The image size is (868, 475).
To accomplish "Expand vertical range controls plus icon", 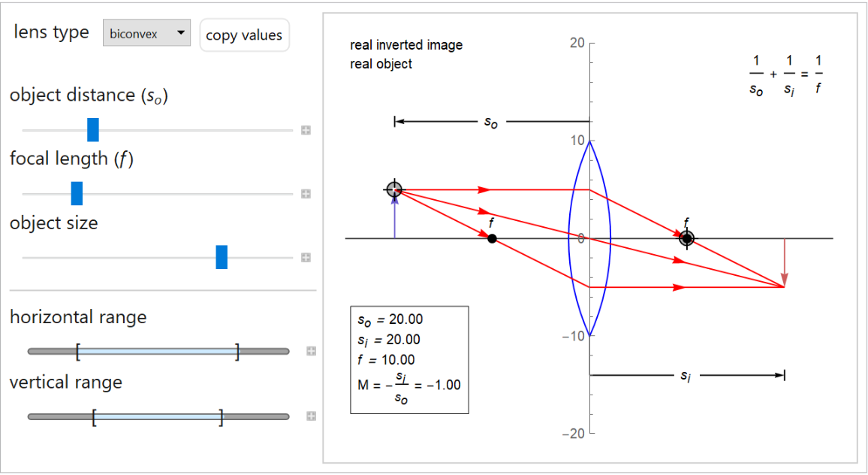I will pos(311,416).
